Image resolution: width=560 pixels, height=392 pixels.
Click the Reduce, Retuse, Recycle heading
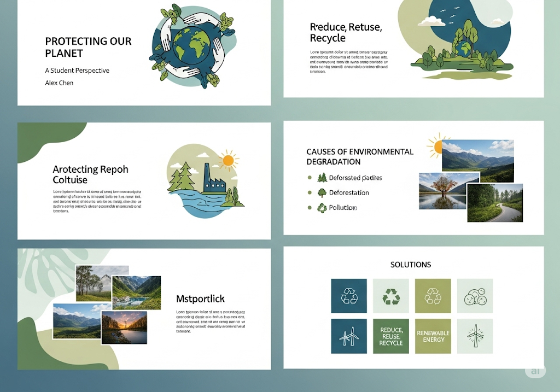coord(346,32)
